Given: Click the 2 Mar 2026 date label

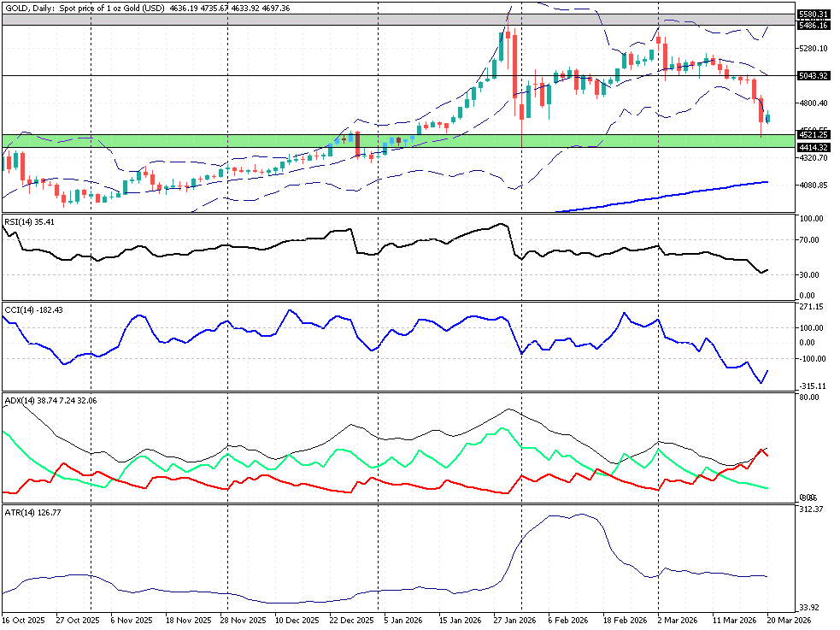Looking at the screenshot, I should point(677,620).
